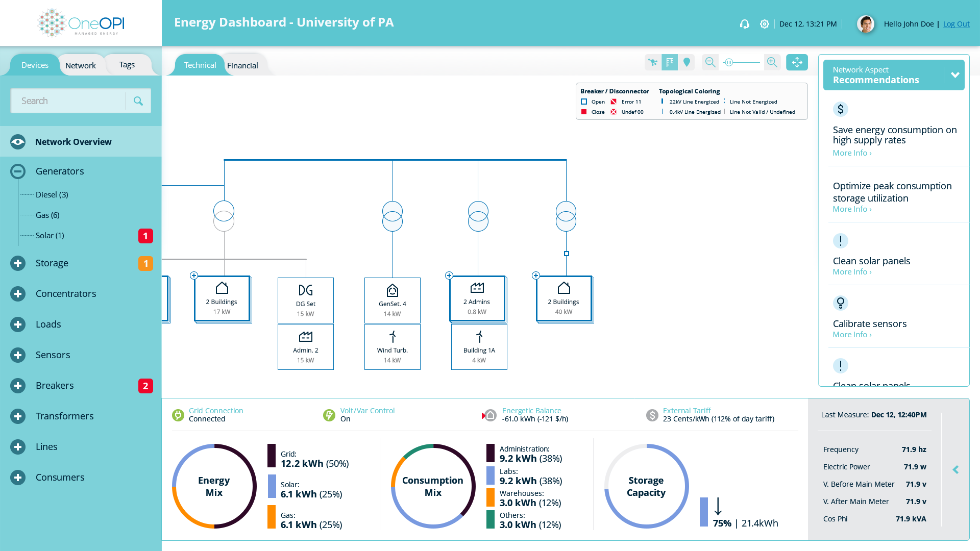Expand the Storage group
980x551 pixels.
tap(18, 263)
